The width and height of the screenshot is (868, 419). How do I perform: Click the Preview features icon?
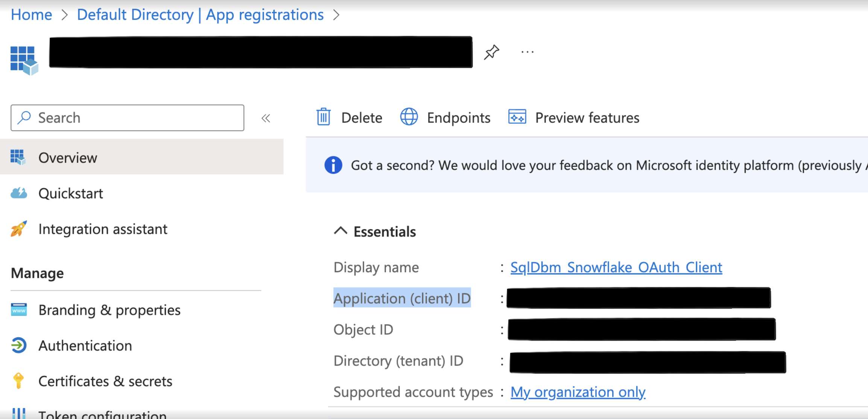coord(517,117)
